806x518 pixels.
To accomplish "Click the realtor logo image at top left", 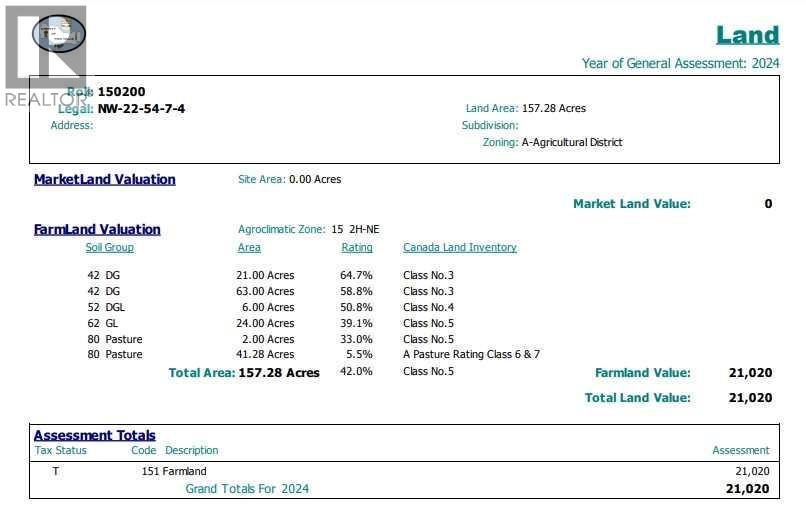I will (58, 34).
